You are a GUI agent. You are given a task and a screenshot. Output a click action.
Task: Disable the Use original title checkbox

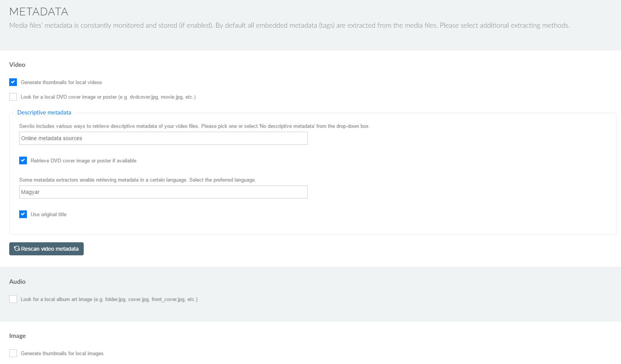[x=23, y=214]
